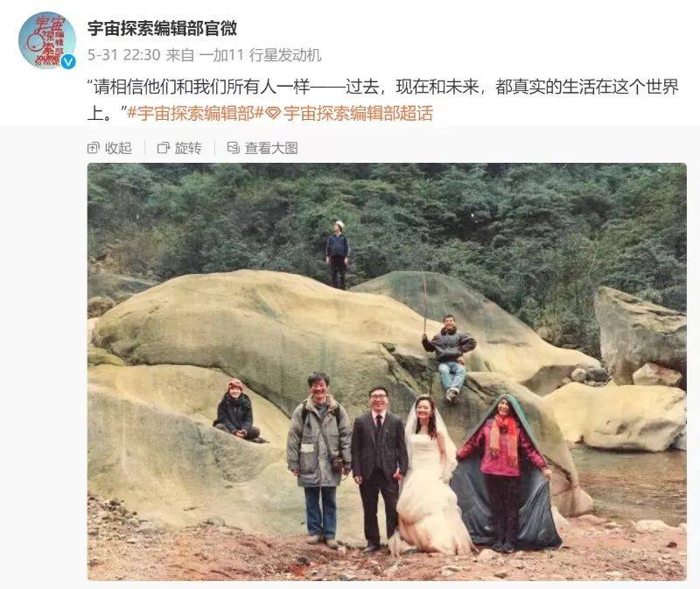The width and height of the screenshot is (700, 589).
Task: Click the 旋转 rotate icon
Action: [164, 148]
